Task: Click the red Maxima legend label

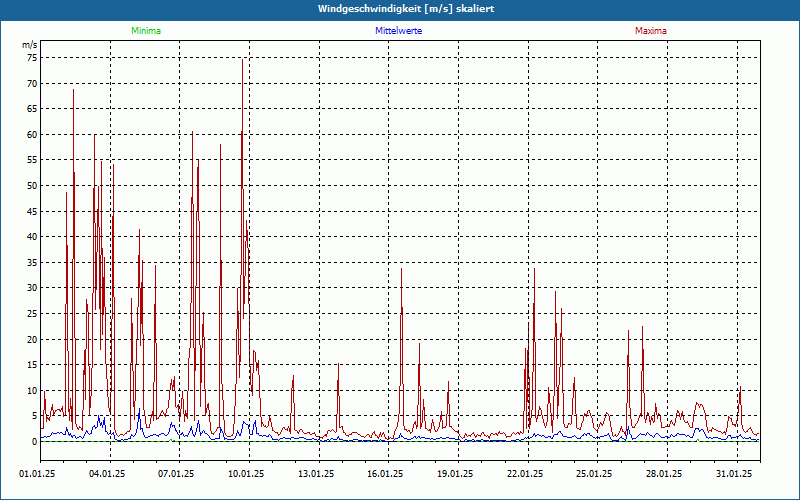Action: (651, 31)
